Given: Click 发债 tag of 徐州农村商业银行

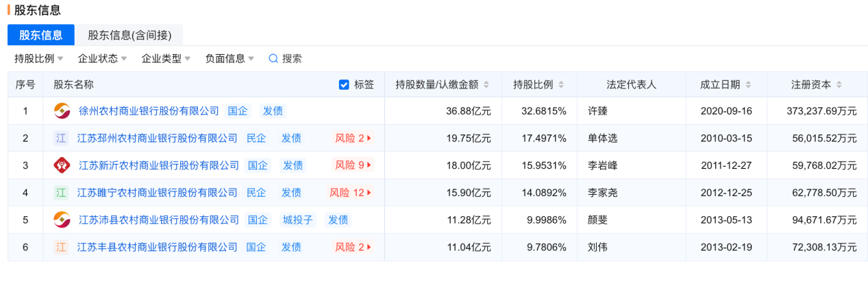Looking at the screenshot, I should click(273, 110).
